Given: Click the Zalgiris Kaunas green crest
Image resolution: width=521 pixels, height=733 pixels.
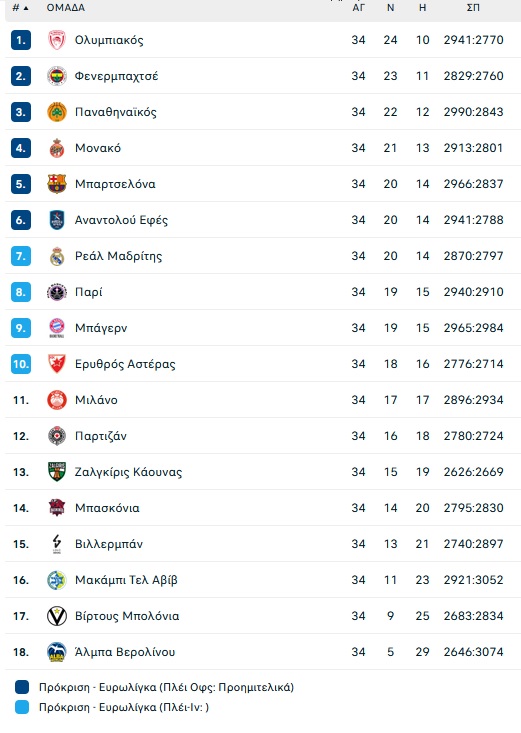Looking at the screenshot, I should pyautogui.click(x=57, y=472).
